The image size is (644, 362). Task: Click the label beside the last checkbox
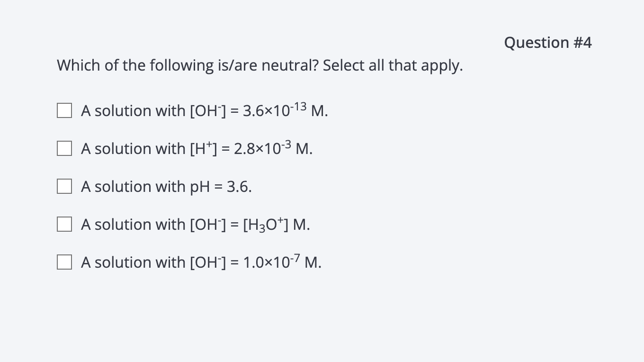(x=200, y=262)
